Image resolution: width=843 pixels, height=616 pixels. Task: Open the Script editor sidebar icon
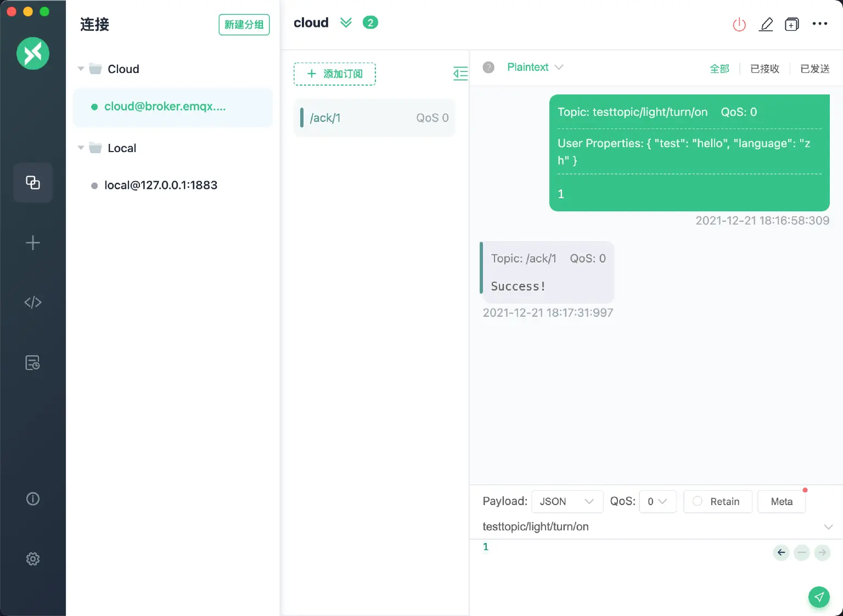point(33,302)
